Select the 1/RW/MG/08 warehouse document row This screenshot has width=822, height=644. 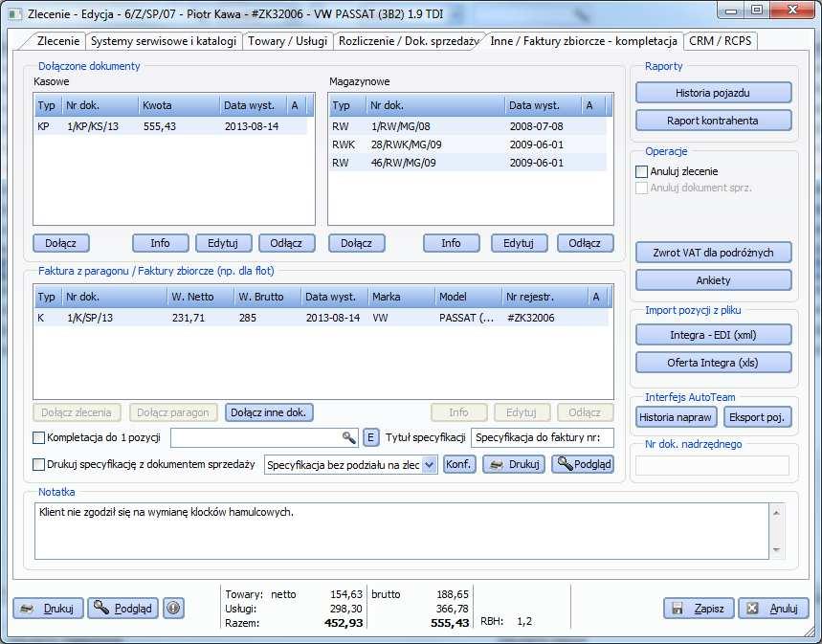[468, 126]
